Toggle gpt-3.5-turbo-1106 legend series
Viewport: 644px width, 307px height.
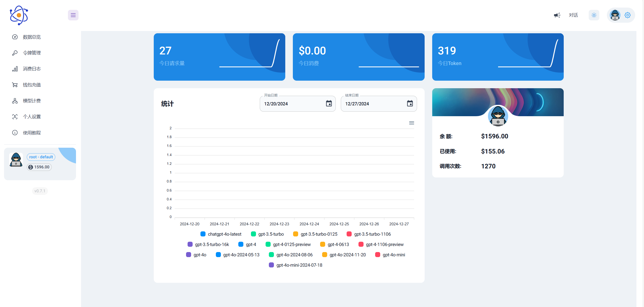pos(369,234)
